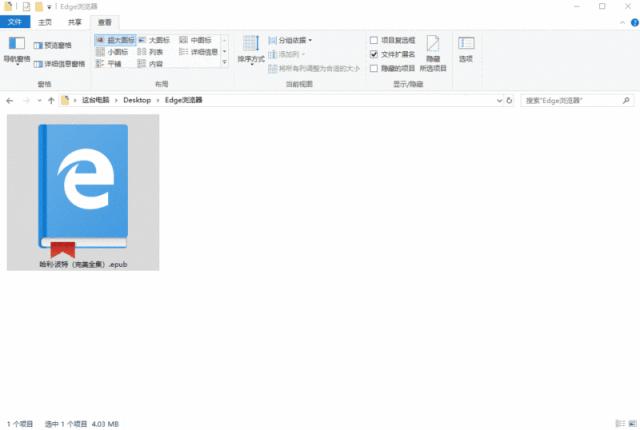This screenshot has width=640, height=430.
Task: Enable 项目复选框 (Item check boxes)
Action: pyautogui.click(x=373, y=40)
